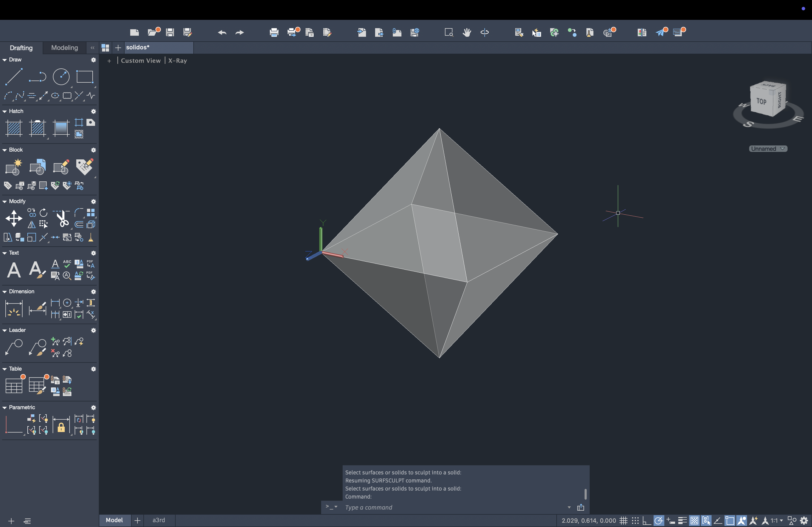Image resolution: width=812 pixels, height=527 pixels.
Task: Click the Print icon in toolbar
Action: (x=274, y=32)
